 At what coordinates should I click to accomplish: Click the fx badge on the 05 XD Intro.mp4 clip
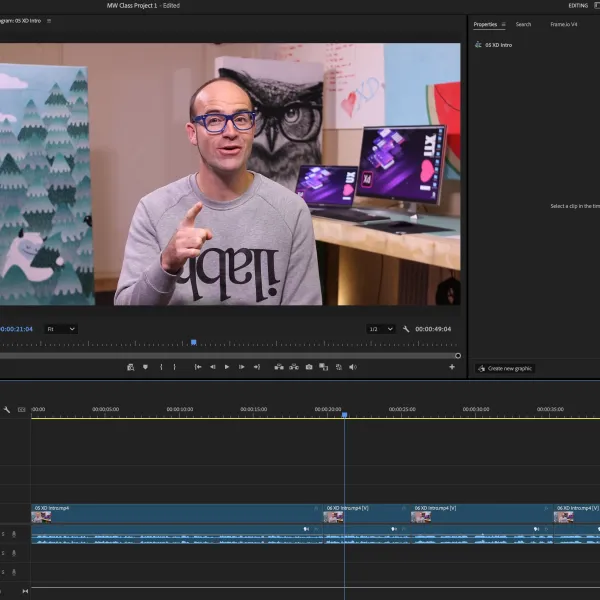(316, 508)
